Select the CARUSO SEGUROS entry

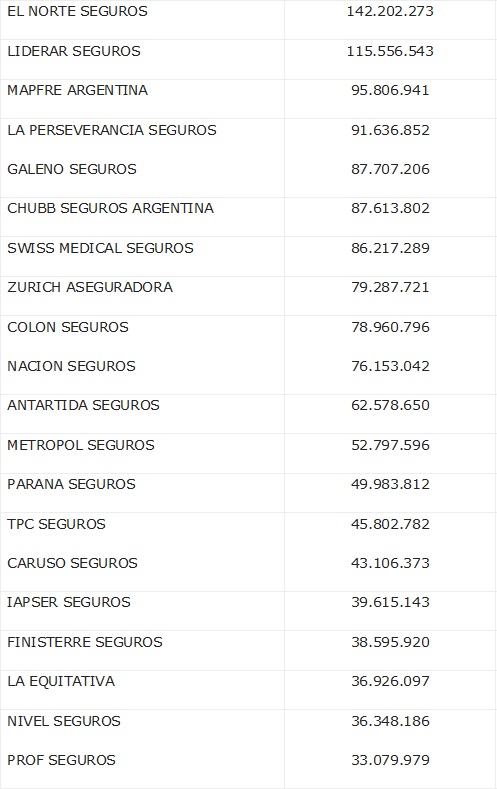tap(72, 563)
